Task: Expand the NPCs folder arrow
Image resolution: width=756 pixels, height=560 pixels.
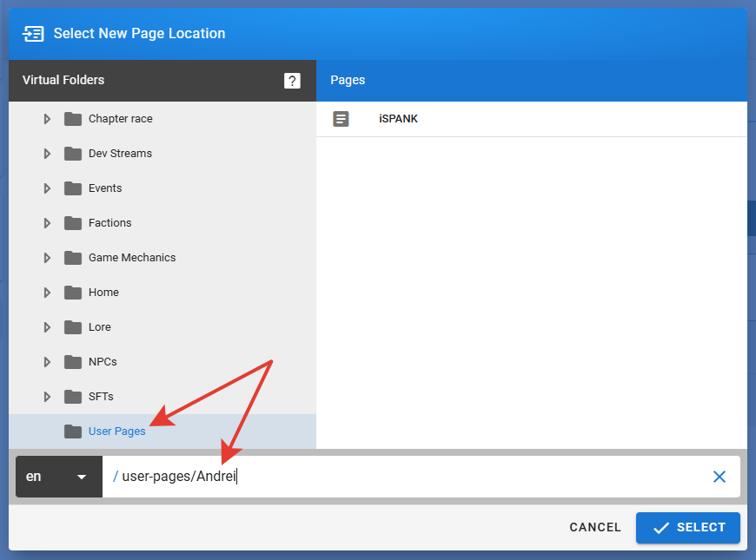Action: point(47,362)
